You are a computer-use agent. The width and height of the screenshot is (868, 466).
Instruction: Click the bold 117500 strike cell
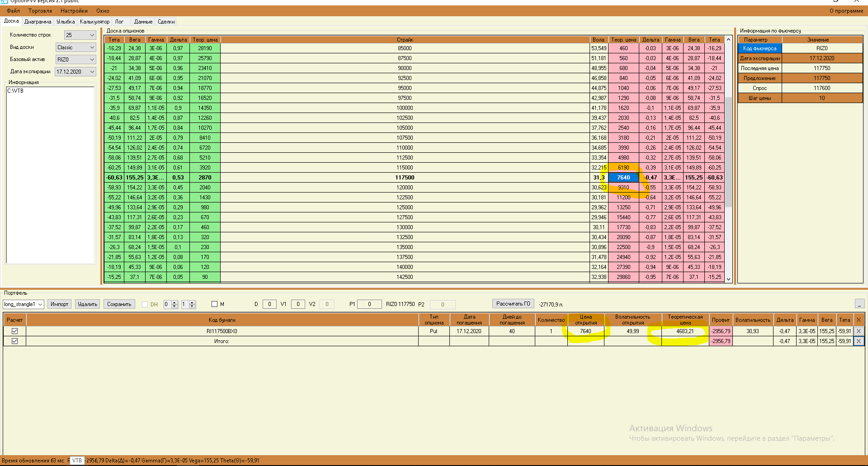click(405, 178)
